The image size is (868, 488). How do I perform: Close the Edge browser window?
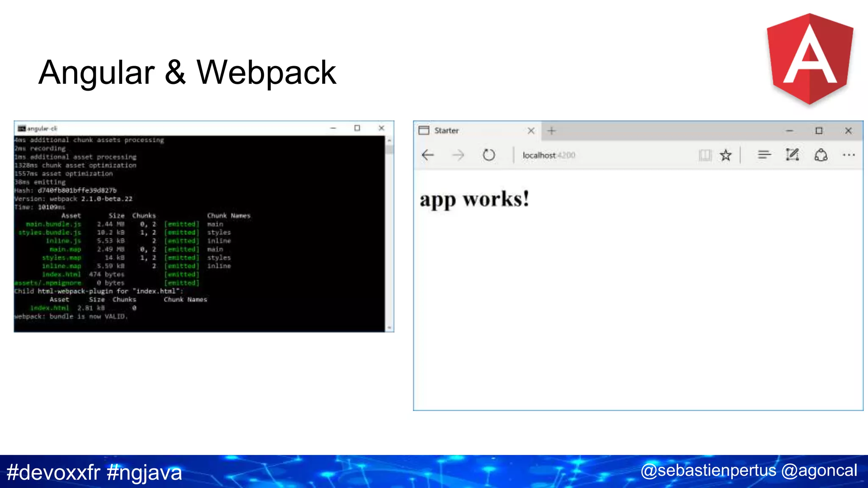pos(849,131)
